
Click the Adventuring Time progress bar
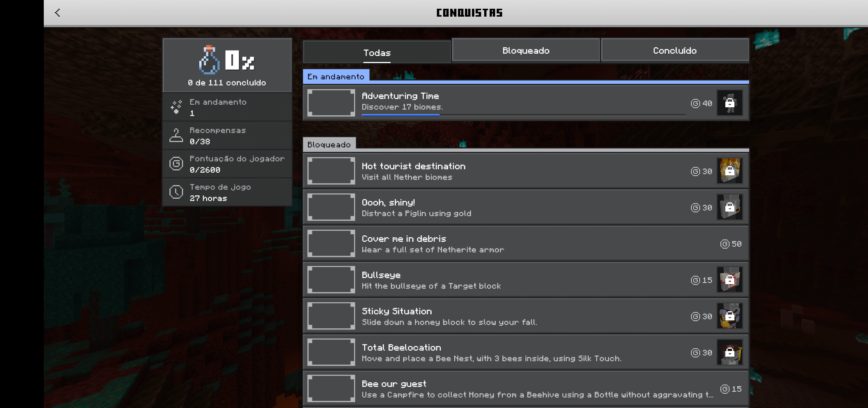pyautogui.click(x=523, y=114)
